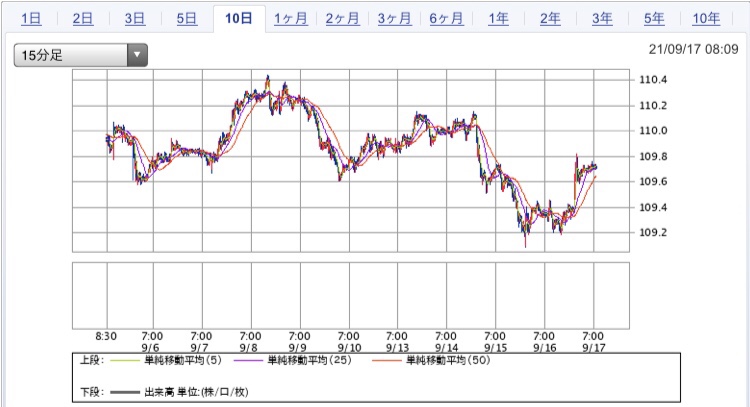The height and width of the screenshot is (407, 750).
Task: Click the dropdown arrow beside 15分足
Action: 137,55
